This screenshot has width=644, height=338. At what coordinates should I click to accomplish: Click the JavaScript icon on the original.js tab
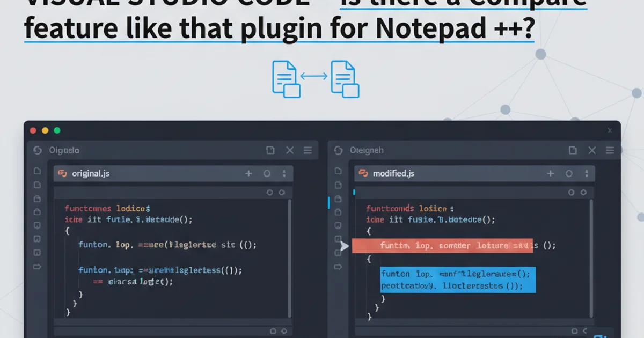(x=62, y=173)
